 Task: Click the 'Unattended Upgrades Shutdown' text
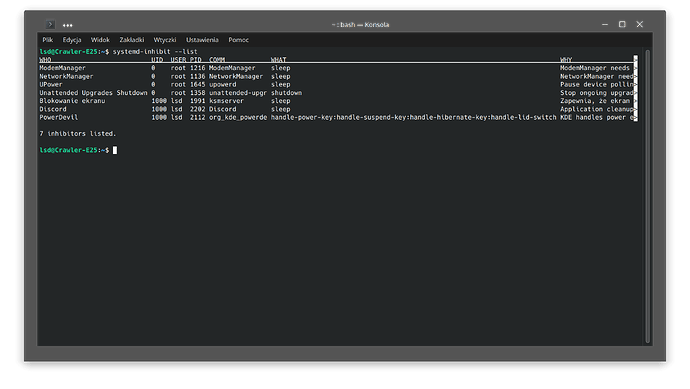click(93, 93)
